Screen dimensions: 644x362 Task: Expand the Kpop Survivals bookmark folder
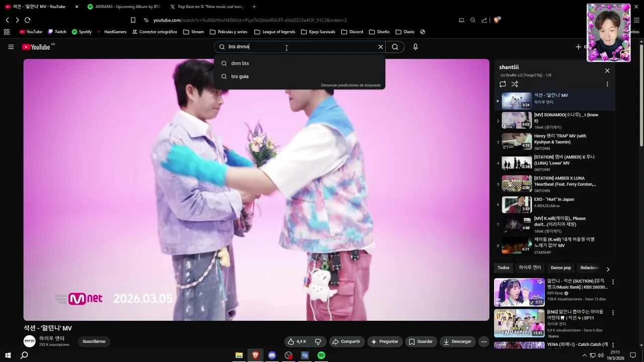pos(318,32)
